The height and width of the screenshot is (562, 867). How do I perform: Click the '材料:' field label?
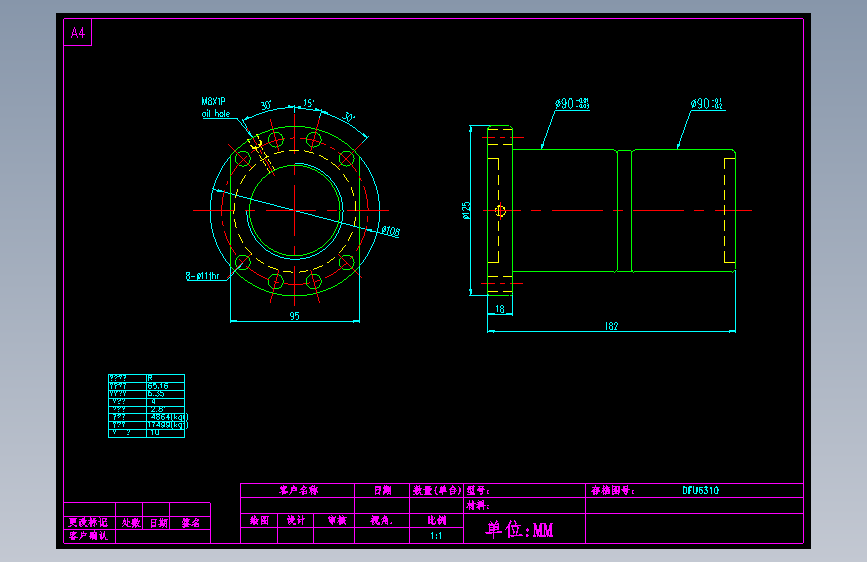478,506
